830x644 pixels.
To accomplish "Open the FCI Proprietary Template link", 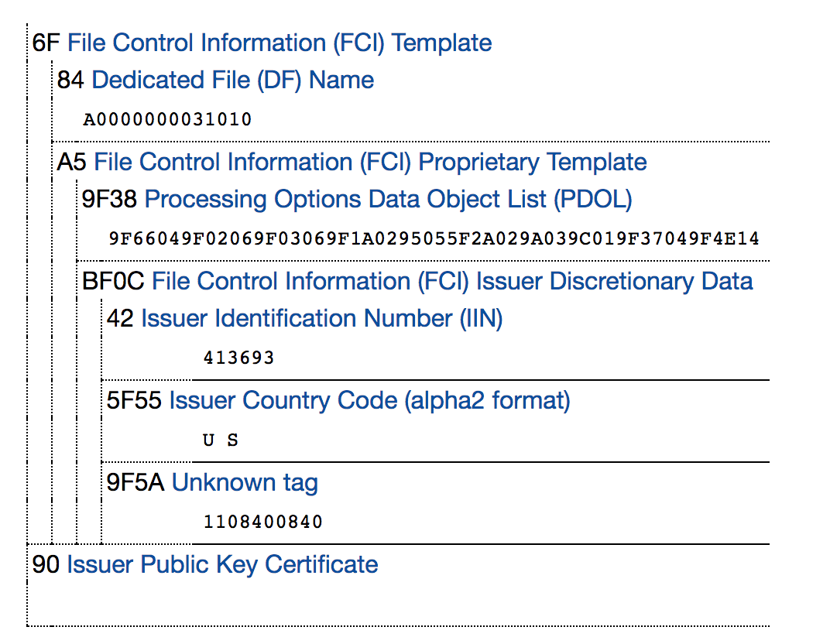I will tap(370, 163).
